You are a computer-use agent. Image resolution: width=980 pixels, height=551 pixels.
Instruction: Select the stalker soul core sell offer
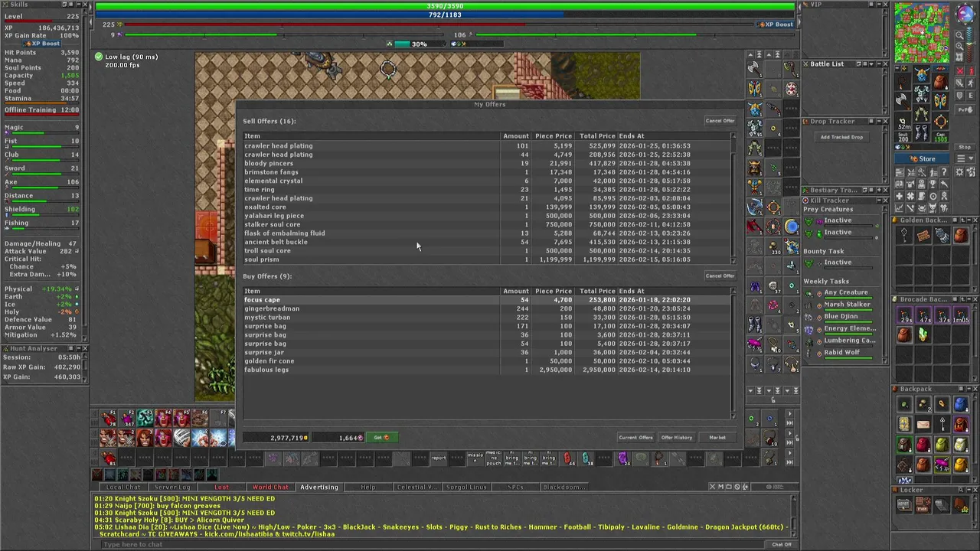tap(487, 224)
